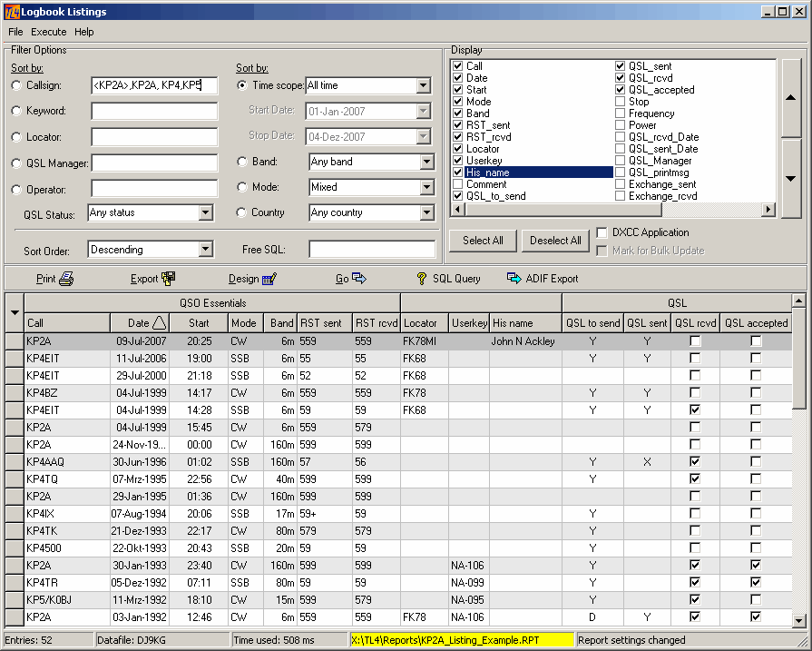Select the QSL Manager radio button
Image resolution: width=812 pixels, height=651 pixels.
tap(16, 163)
